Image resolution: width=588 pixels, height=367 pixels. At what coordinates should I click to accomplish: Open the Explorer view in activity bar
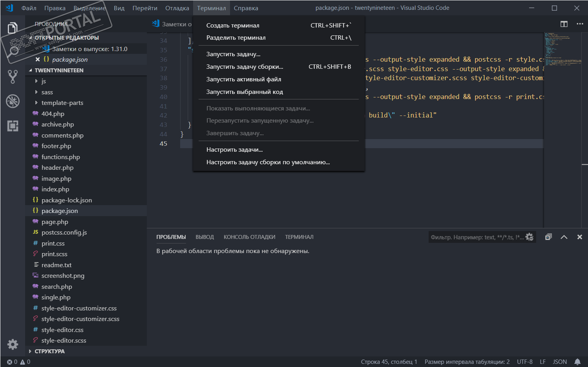coord(13,28)
